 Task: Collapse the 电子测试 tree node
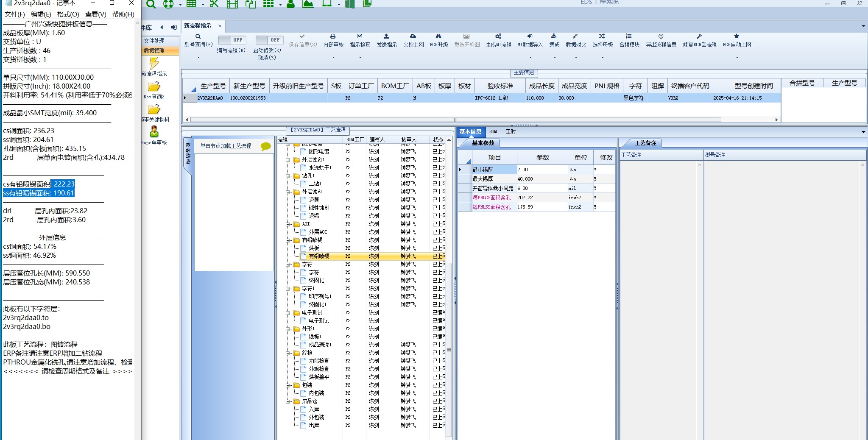click(x=288, y=313)
